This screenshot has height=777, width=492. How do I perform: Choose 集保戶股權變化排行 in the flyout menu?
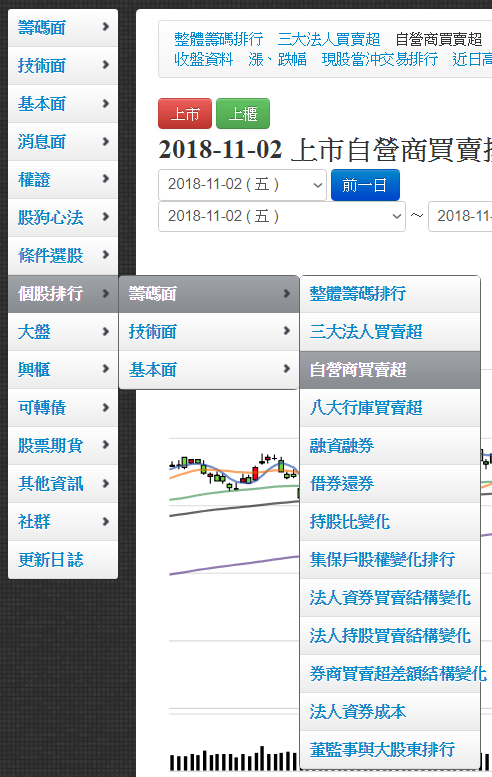390,560
